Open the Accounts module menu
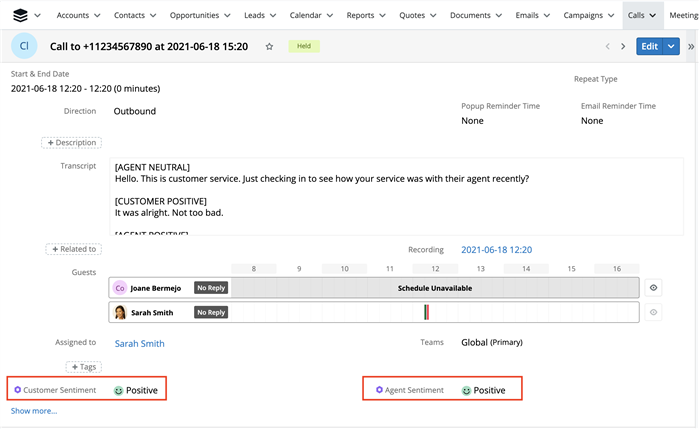Viewport: 699px width, 429px height. (79, 16)
